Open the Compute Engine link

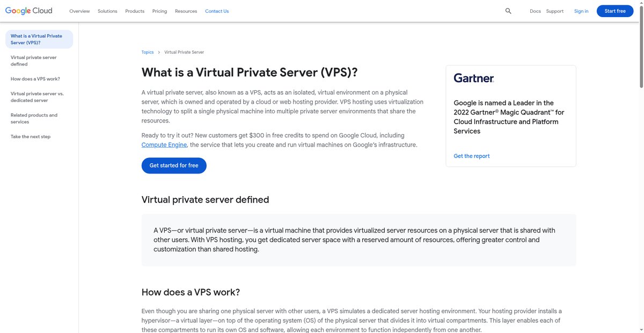164,144
